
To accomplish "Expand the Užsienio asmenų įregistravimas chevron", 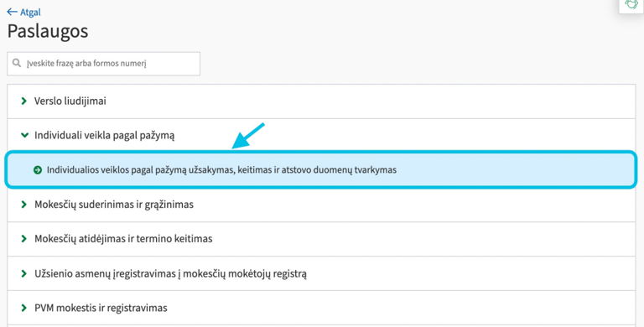I will (23, 273).
